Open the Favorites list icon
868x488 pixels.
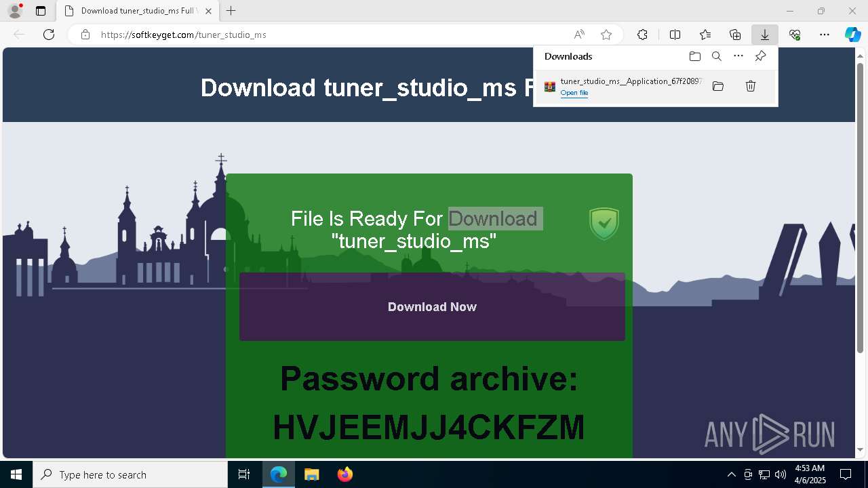point(705,35)
